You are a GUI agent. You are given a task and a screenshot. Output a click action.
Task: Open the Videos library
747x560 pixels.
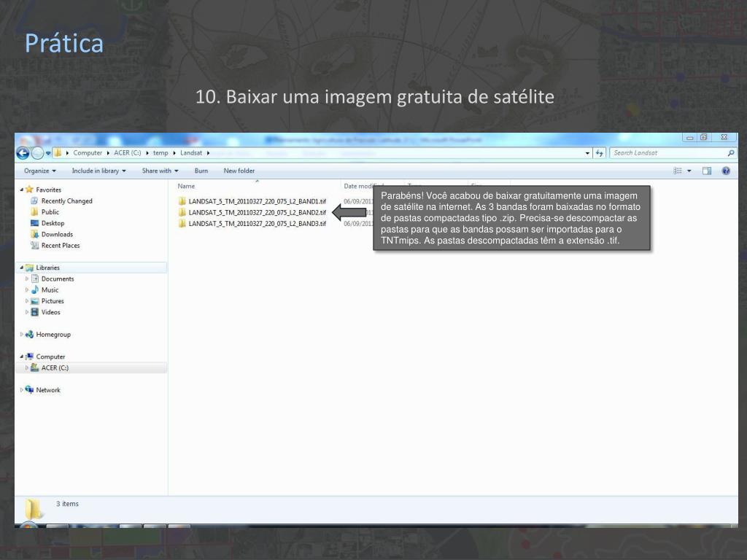51,312
